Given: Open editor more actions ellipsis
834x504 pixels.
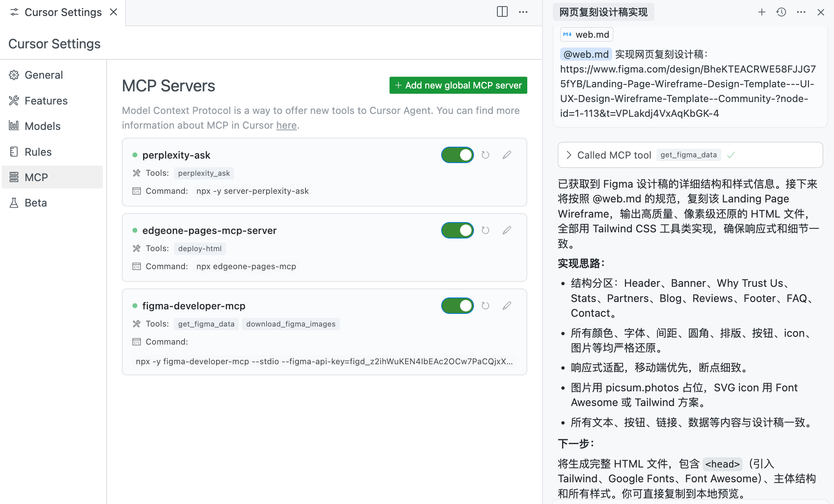Looking at the screenshot, I should pyautogui.click(x=523, y=12).
